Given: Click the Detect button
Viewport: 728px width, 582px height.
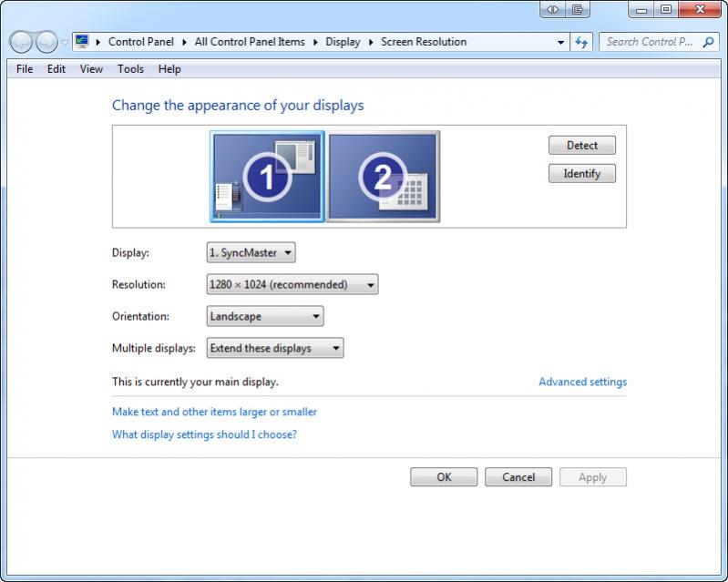Looking at the screenshot, I should point(581,145).
